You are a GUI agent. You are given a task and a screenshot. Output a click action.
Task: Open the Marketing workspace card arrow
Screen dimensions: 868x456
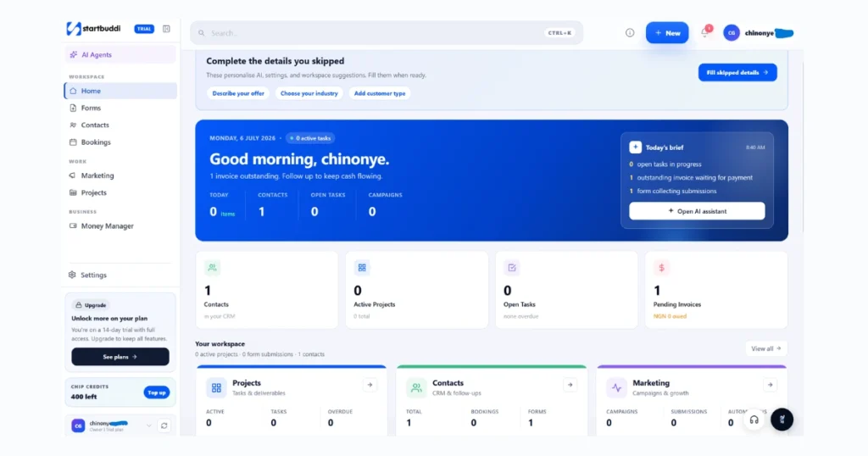pos(770,385)
